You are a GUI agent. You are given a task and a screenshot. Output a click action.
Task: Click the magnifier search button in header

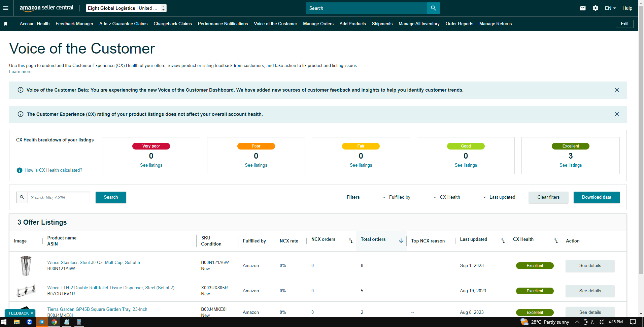pyautogui.click(x=433, y=8)
